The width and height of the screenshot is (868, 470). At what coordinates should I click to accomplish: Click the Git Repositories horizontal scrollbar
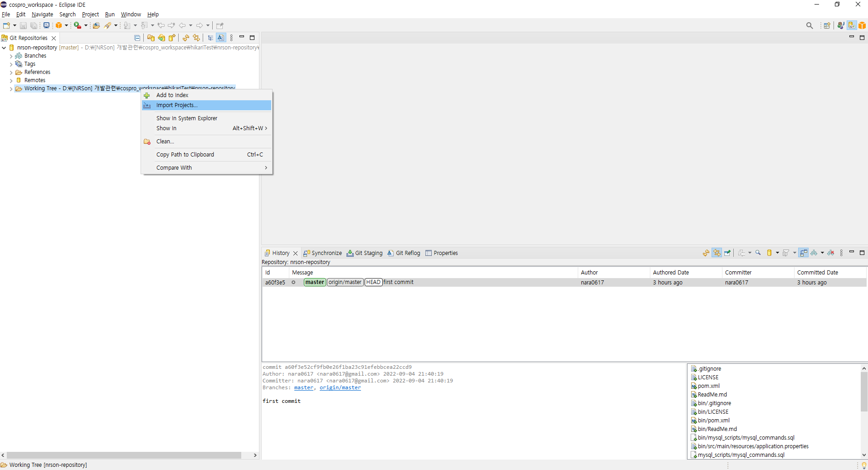coord(124,455)
